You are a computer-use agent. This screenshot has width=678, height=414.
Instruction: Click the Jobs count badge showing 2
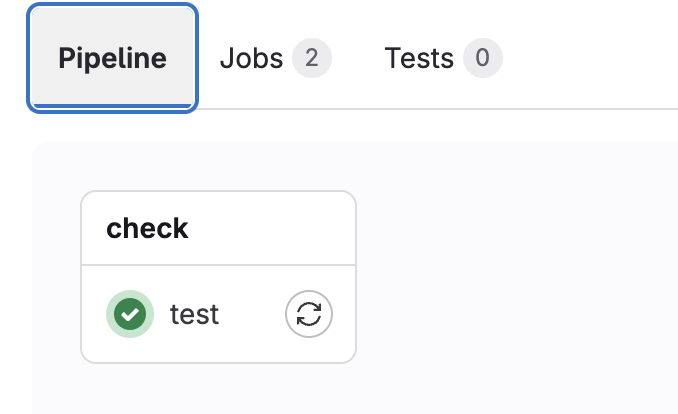[311, 58]
